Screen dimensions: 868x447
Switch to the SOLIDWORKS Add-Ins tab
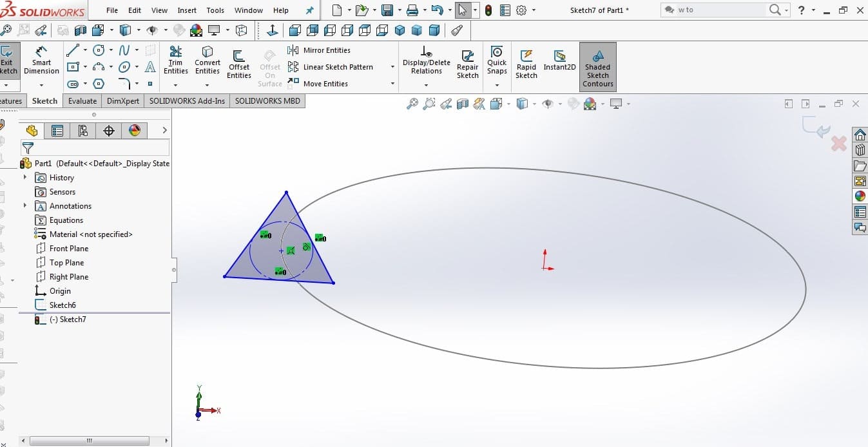tap(188, 101)
